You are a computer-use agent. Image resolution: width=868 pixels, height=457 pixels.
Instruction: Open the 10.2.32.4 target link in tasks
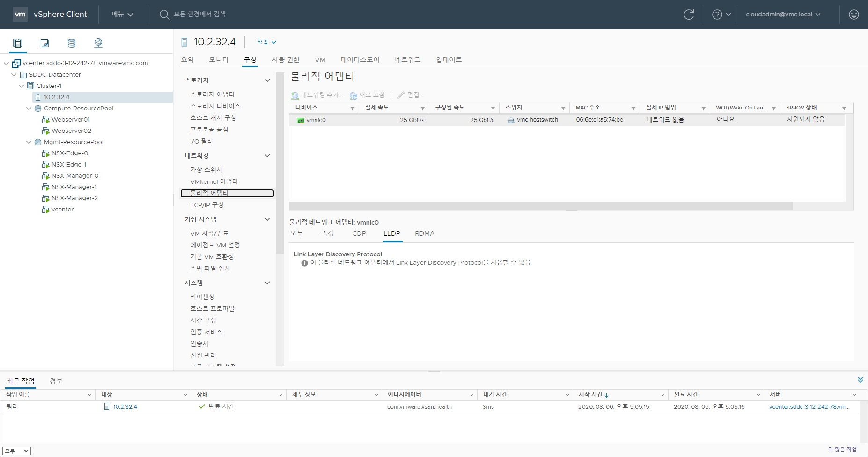click(125, 407)
